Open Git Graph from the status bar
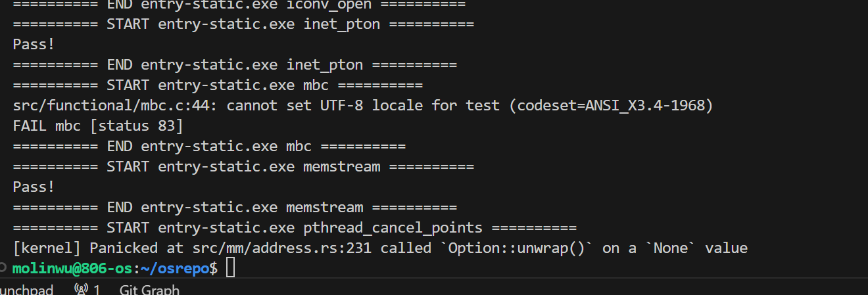 point(149,289)
